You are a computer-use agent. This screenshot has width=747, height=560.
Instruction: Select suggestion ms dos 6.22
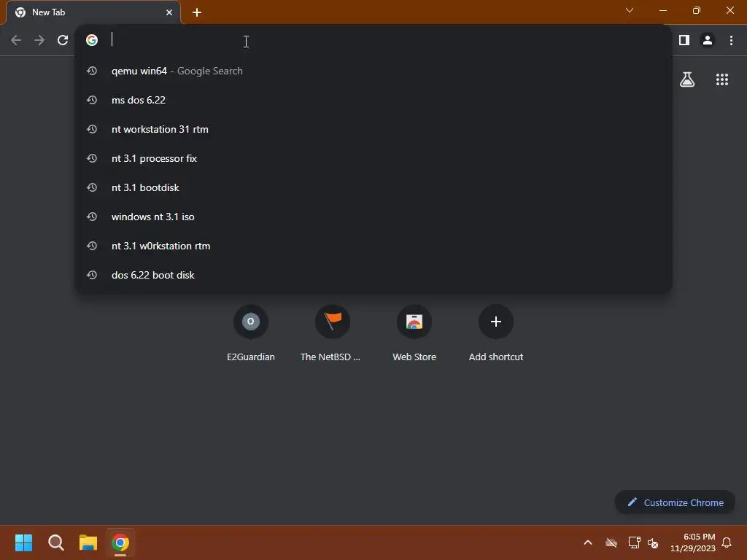point(374,100)
